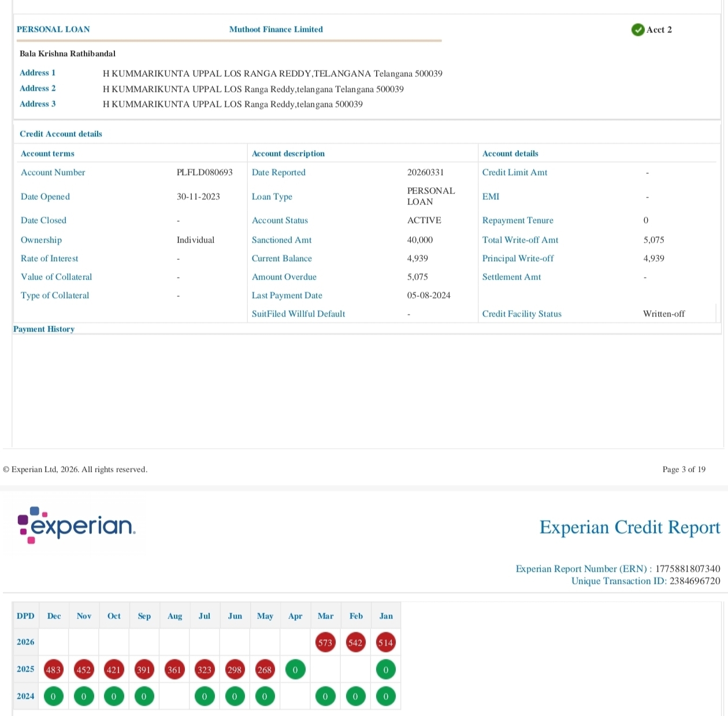Click the red 483 December 2025 badge
The width and height of the screenshot is (728, 716).
click(x=53, y=670)
